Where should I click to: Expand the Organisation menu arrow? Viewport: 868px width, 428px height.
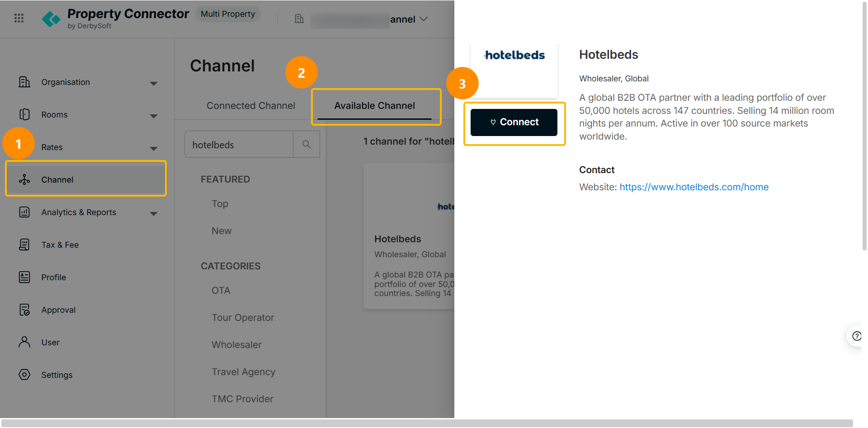pyautogui.click(x=154, y=84)
